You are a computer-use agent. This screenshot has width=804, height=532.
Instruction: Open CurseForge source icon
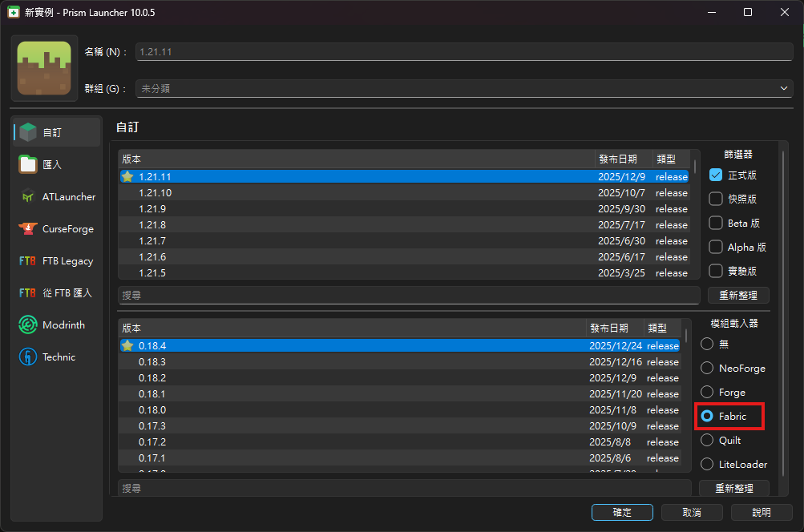pyautogui.click(x=28, y=229)
